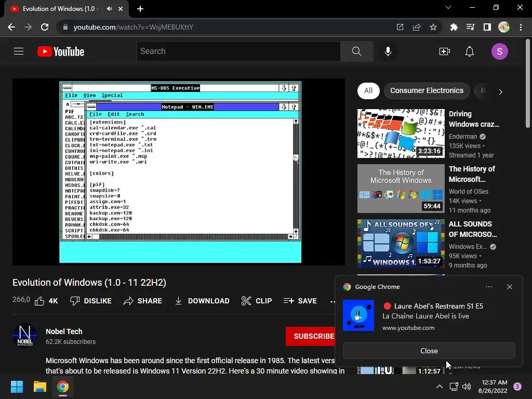The height and width of the screenshot is (399, 532).
Task: Open the Windows Start button
Action: click(17, 387)
